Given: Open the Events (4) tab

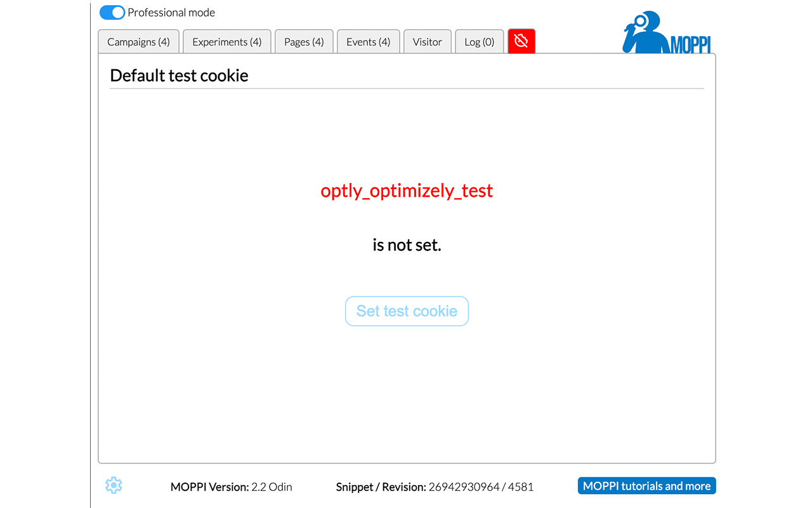Looking at the screenshot, I should (368, 42).
